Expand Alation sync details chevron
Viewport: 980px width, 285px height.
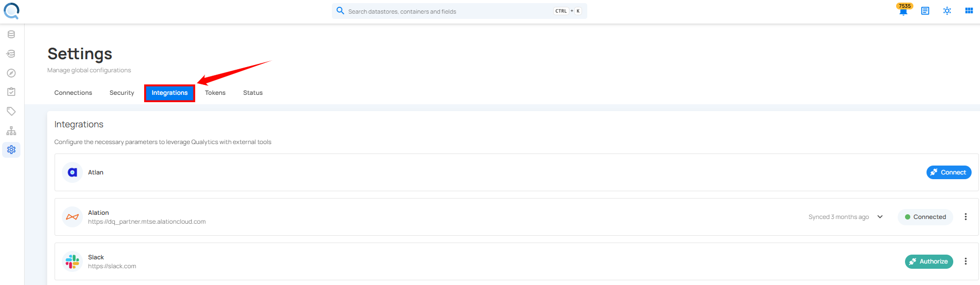pyautogui.click(x=880, y=217)
